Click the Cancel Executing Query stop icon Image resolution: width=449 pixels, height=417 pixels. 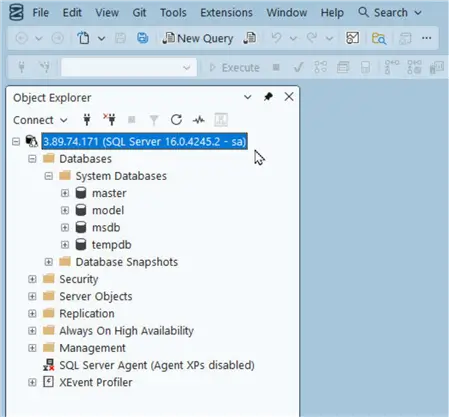coord(276,68)
